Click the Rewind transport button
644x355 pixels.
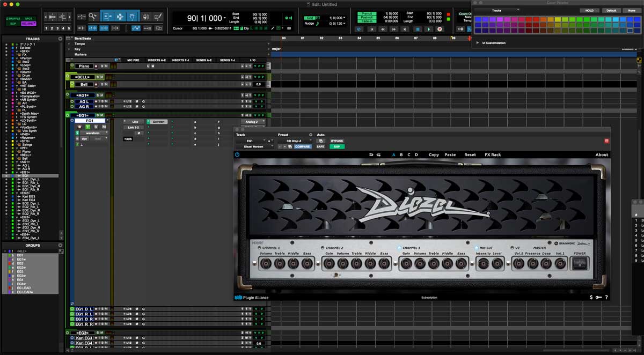point(383,29)
